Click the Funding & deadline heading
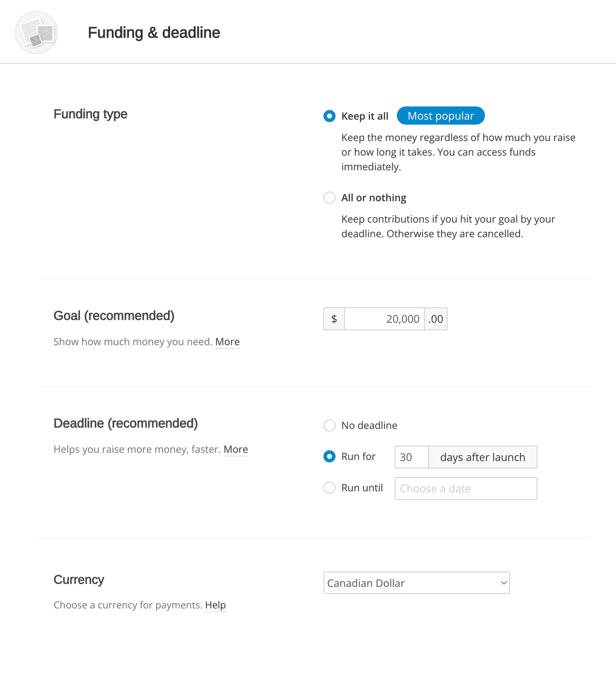 click(x=154, y=33)
